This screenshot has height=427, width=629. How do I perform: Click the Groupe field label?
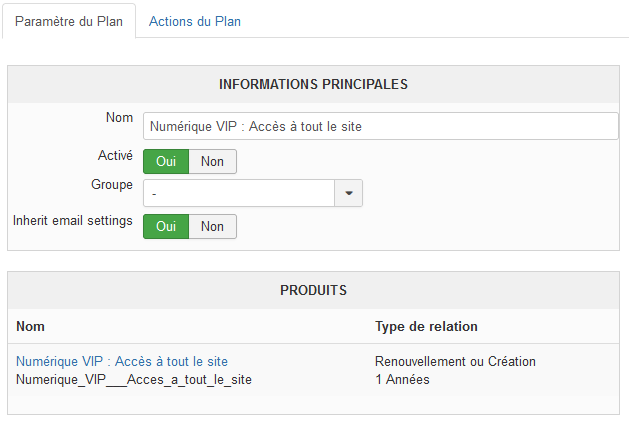(112, 184)
